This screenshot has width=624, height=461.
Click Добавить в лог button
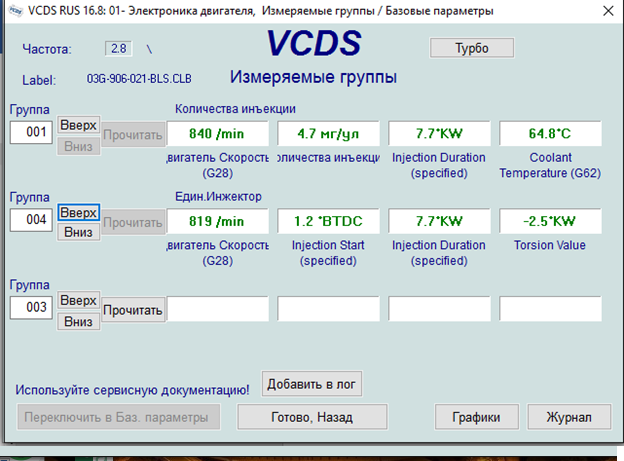click(312, 383)
